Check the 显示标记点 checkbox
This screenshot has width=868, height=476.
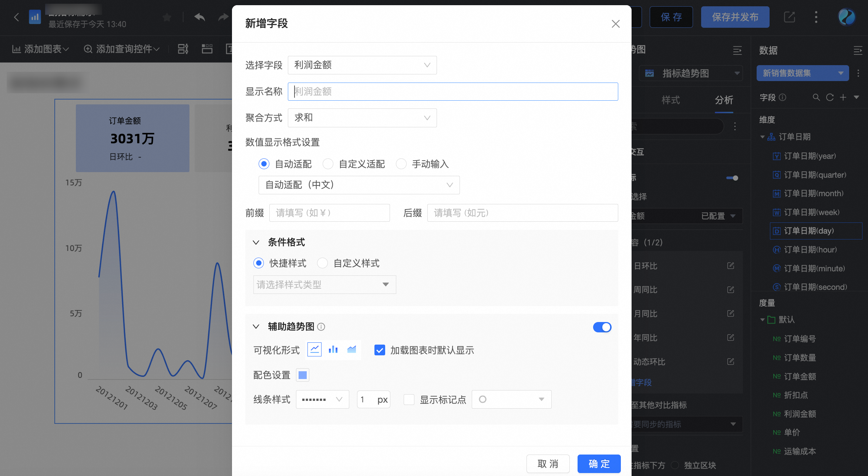(409, 400)
